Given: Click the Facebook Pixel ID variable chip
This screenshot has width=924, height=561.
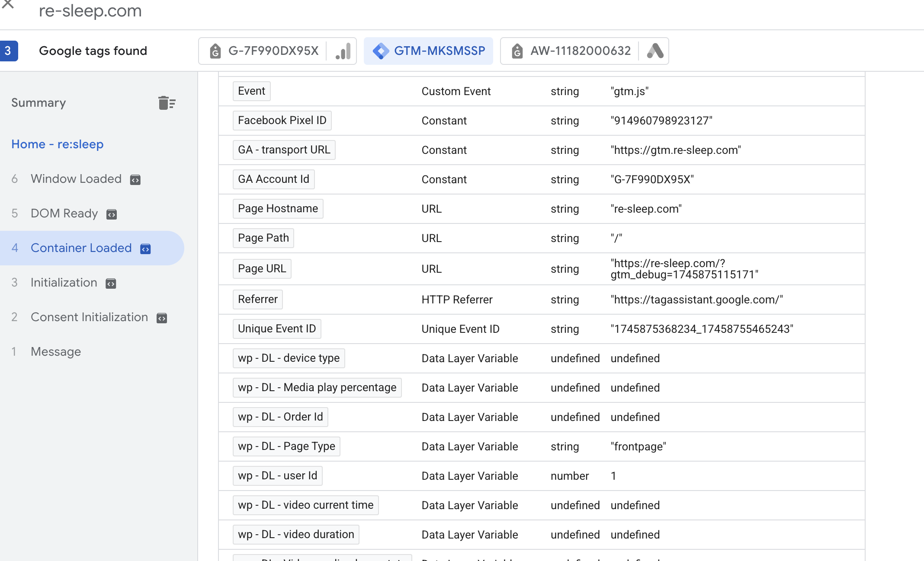Looking at the screenshot, I should coord(282,120).
